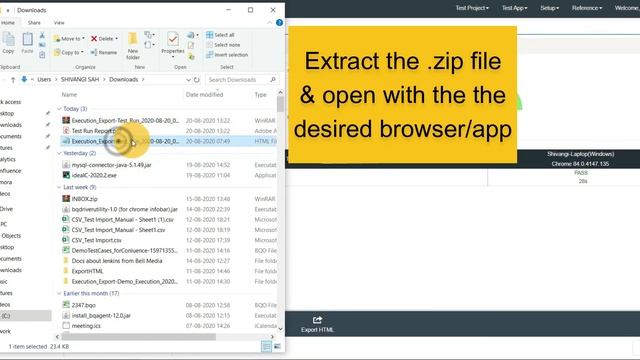This screenshot has width=640, height=360.
Task: Open the View ribbon tab
Action: (59, 23)
